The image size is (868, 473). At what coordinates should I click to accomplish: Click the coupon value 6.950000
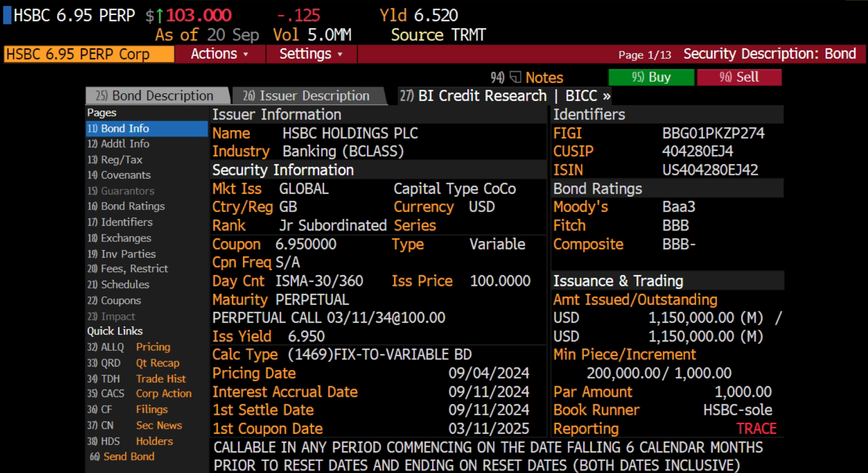[306, 244]
